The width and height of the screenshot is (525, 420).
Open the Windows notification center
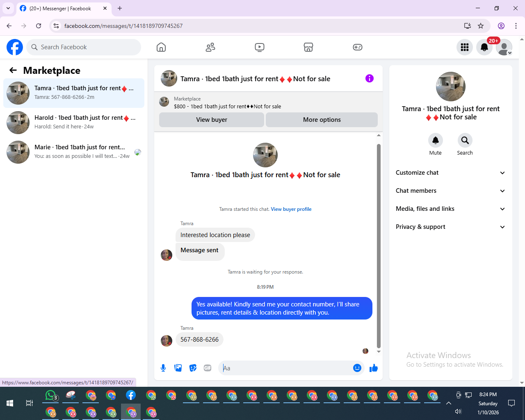[511, 403]
